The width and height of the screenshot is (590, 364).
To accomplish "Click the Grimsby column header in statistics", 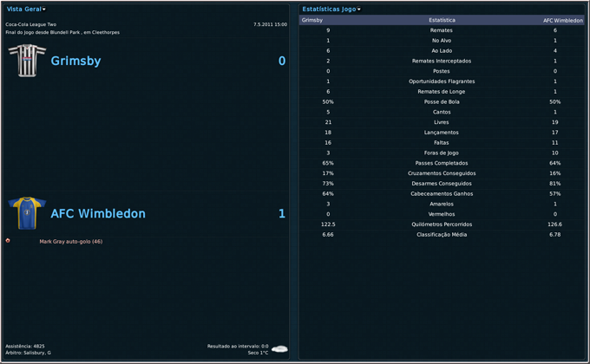I will [x=312, y=20].
